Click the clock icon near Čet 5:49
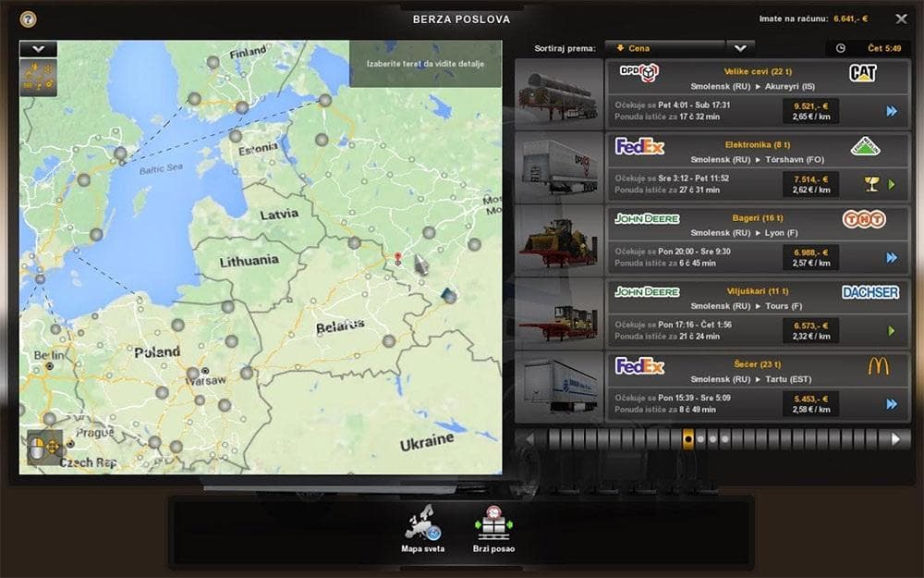The width and height of the screenshot is (924, 578). point(841,48)
